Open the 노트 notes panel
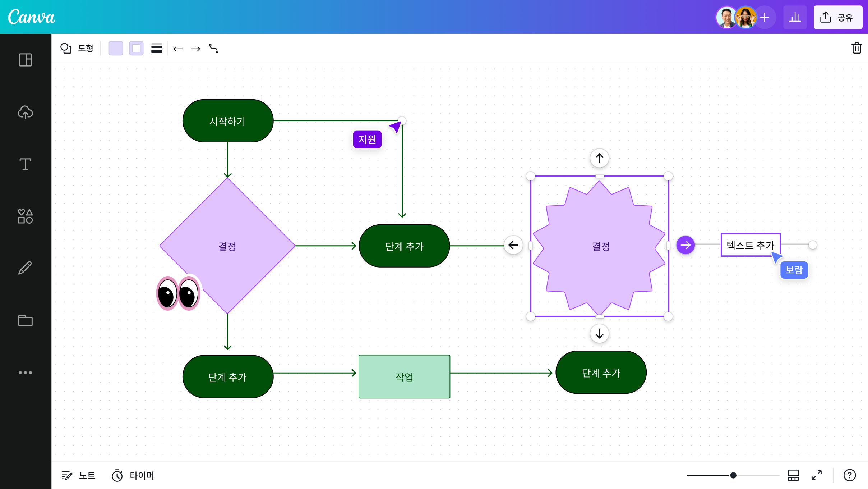868x489 pixels. 78,475
